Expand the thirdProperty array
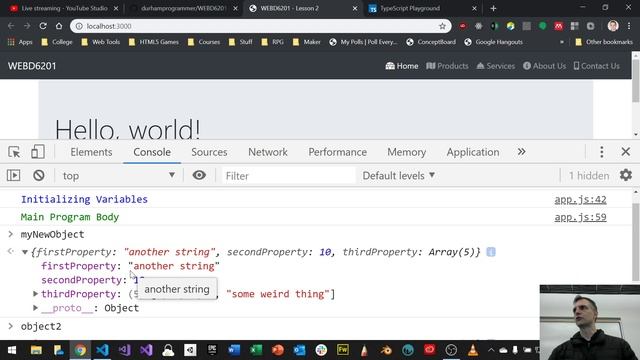 36,293
